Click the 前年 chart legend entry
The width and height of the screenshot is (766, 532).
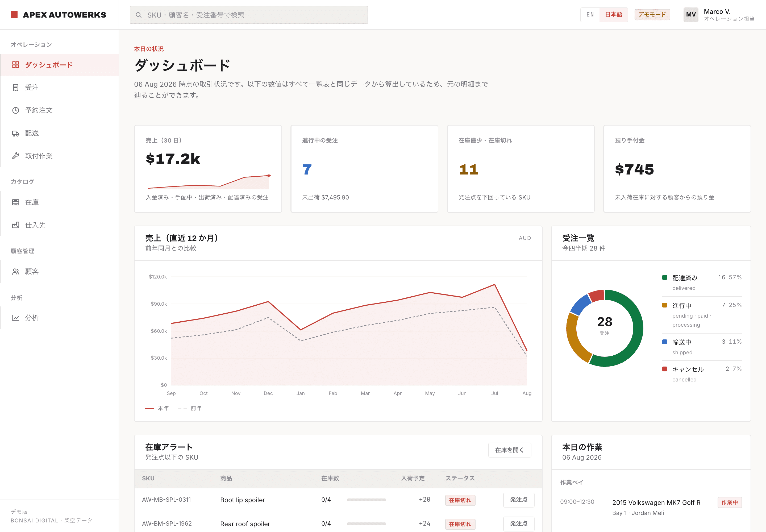click(190, 408)
